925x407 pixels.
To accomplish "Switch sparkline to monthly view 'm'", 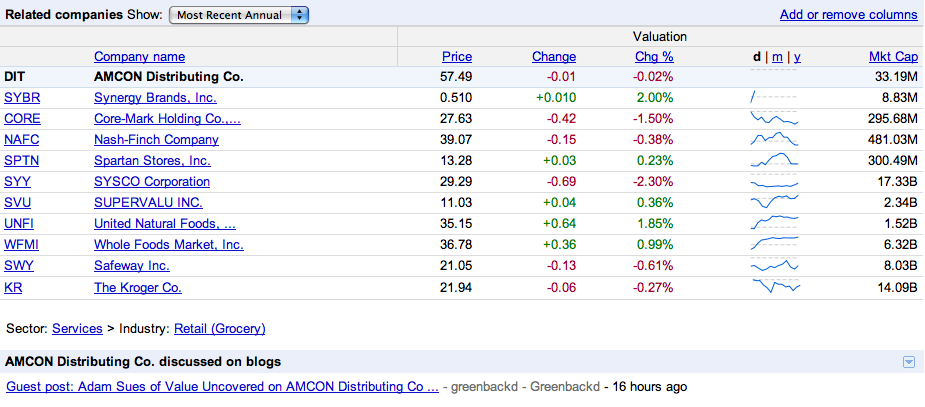I will pyautogui.click(x=777, y=57).
